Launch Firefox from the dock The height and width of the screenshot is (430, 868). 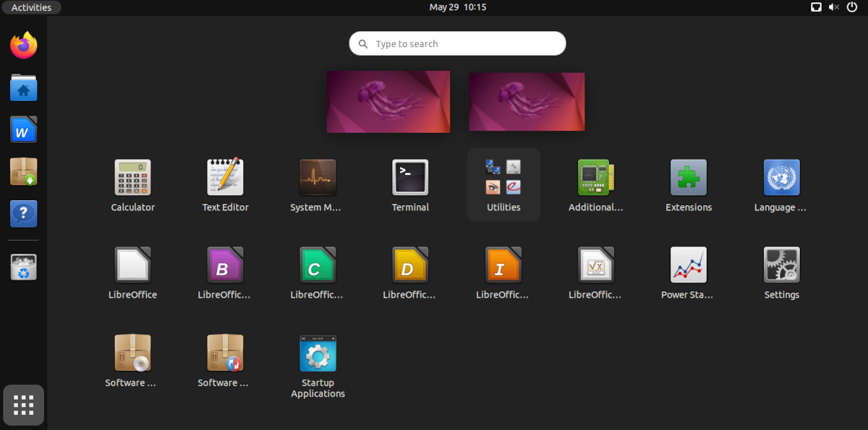point(23,45)
